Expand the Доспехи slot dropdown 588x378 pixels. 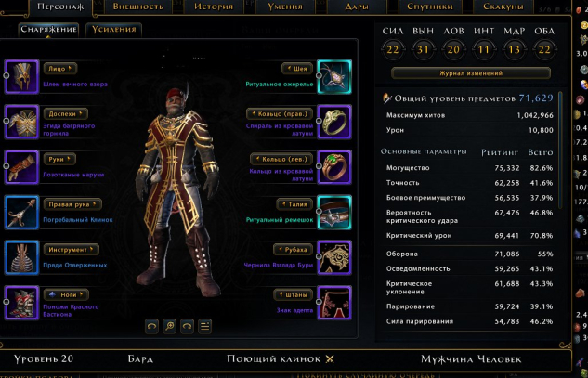[66, 113]
